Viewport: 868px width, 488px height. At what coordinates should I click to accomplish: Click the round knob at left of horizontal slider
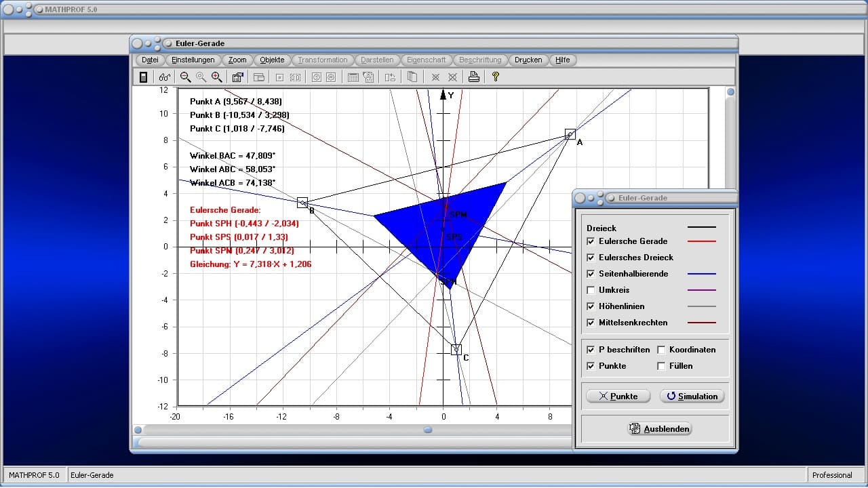(138, 430)
